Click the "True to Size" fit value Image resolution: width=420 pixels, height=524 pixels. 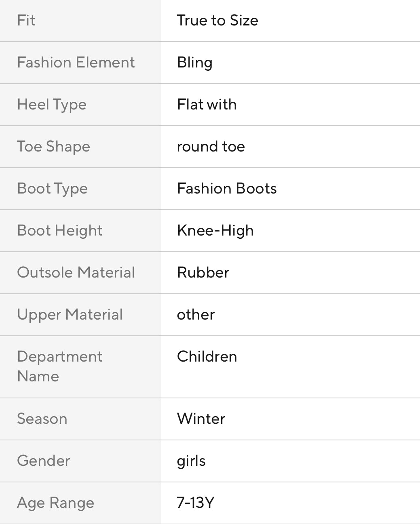217,21
